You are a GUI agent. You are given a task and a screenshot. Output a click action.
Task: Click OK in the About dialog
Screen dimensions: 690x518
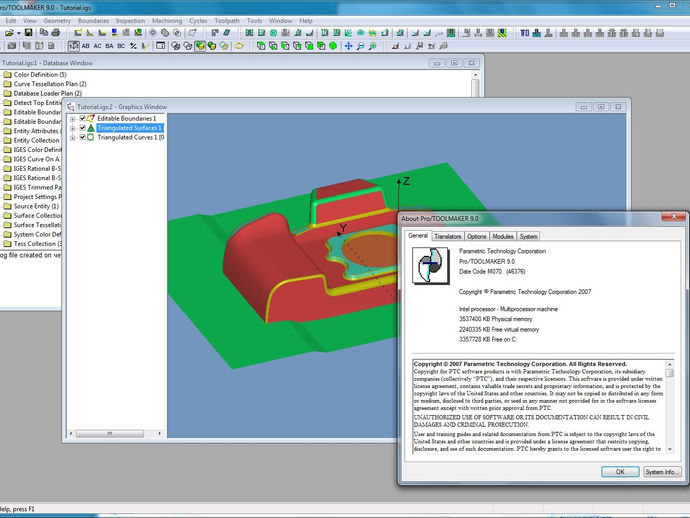[620, 472]
